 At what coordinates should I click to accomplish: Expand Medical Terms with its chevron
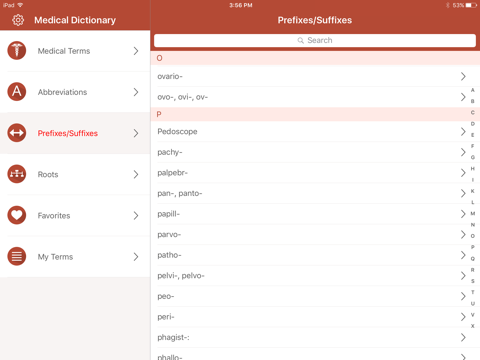point(136,51)
